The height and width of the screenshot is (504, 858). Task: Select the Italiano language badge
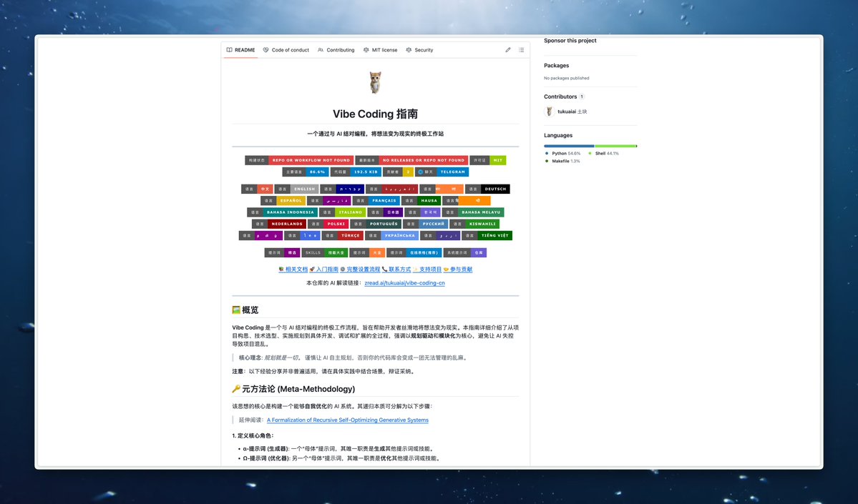[343, 212]
